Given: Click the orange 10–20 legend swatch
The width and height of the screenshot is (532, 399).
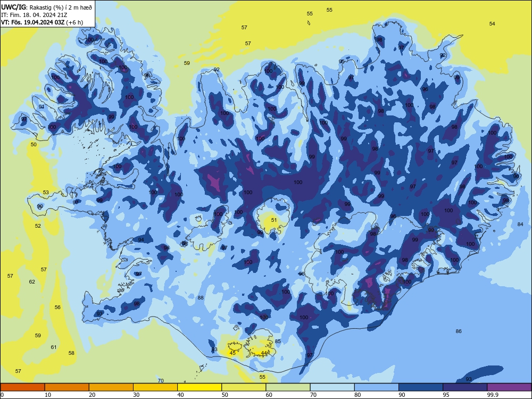Looking at the screenshot, I should (67, 387).
